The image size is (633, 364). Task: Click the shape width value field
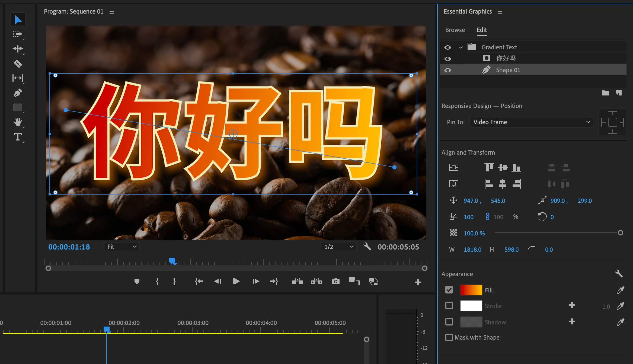472,250
